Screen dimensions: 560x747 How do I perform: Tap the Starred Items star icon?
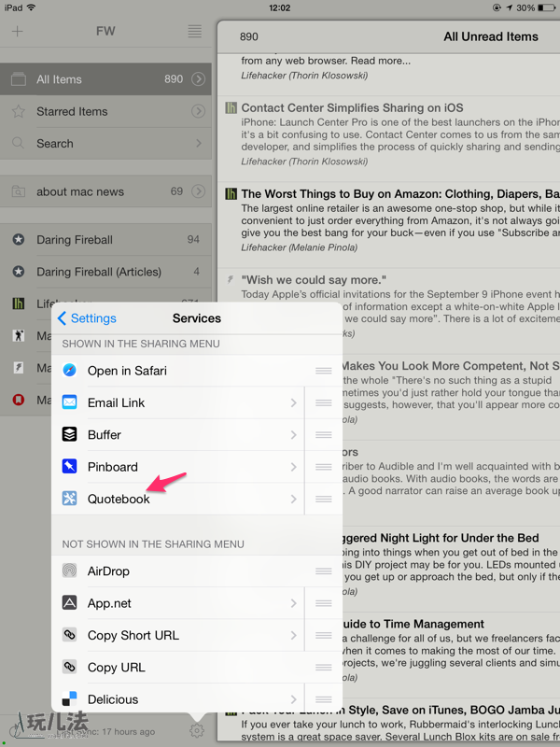point(18,111)
